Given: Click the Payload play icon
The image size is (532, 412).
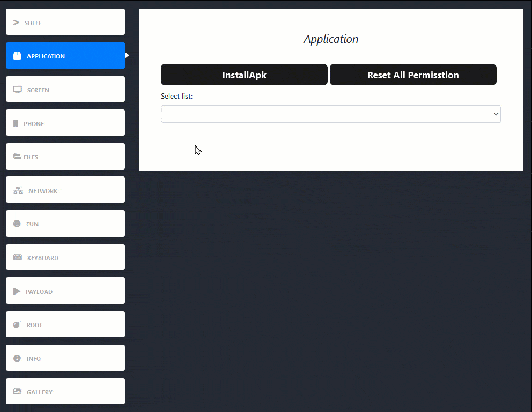Looking at the screenshot, I should click(17, 291).
